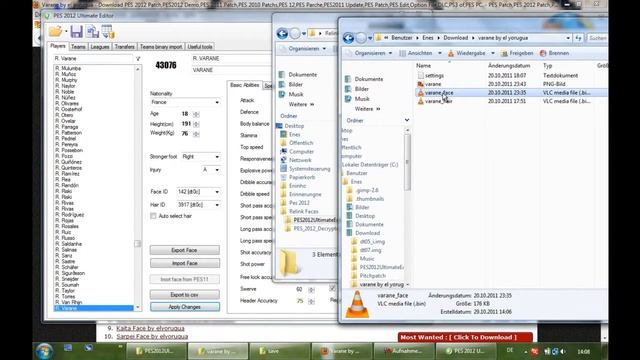Collapse the Ordner folder pane expander

[x=407, y=120]
